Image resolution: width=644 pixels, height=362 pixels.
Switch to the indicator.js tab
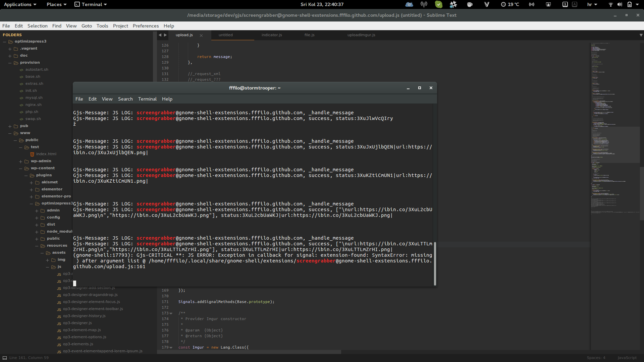272,35
